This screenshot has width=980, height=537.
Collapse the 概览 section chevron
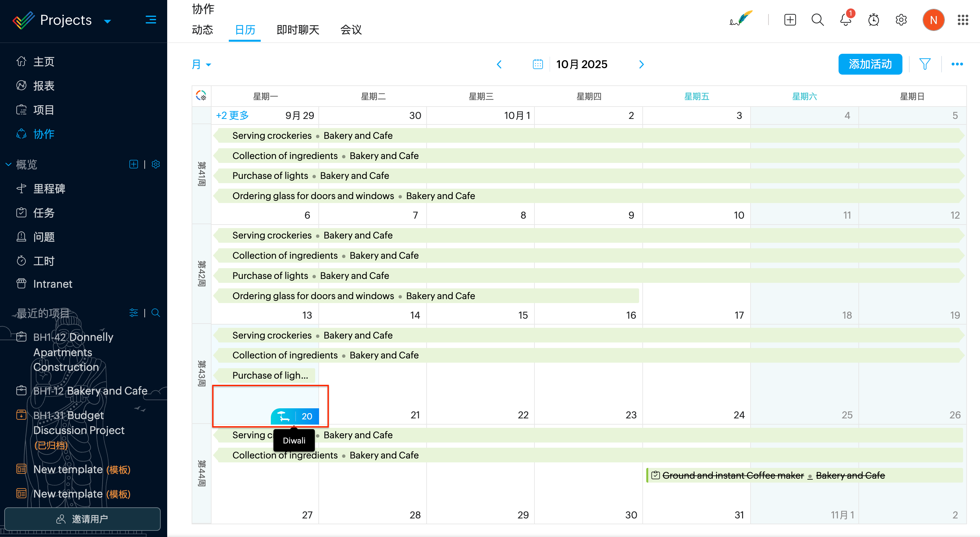pyautogui.click(x=8, y=165)
